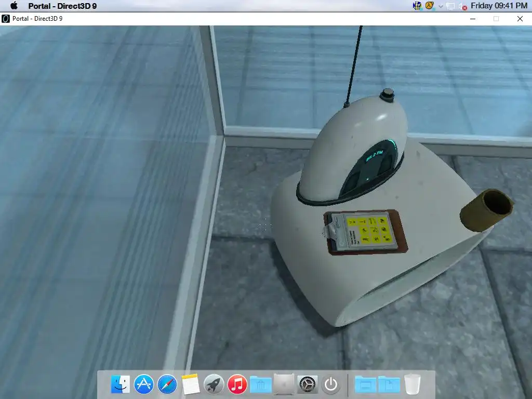Viewport: 532px width, 399px height.
Task: Click the Friday 09:41 PM clock
Action: [499, 6]
